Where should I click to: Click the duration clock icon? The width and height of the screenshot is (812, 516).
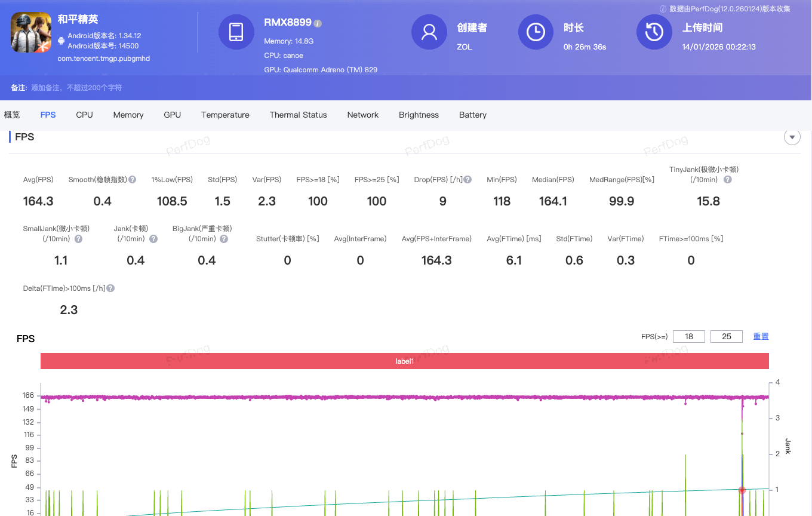pos(536,32)
